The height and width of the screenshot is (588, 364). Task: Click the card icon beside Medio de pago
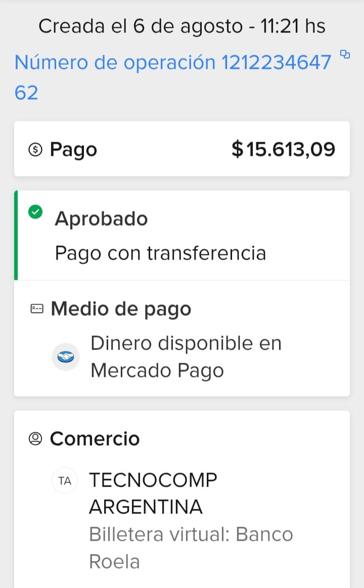tap(36, 309)
